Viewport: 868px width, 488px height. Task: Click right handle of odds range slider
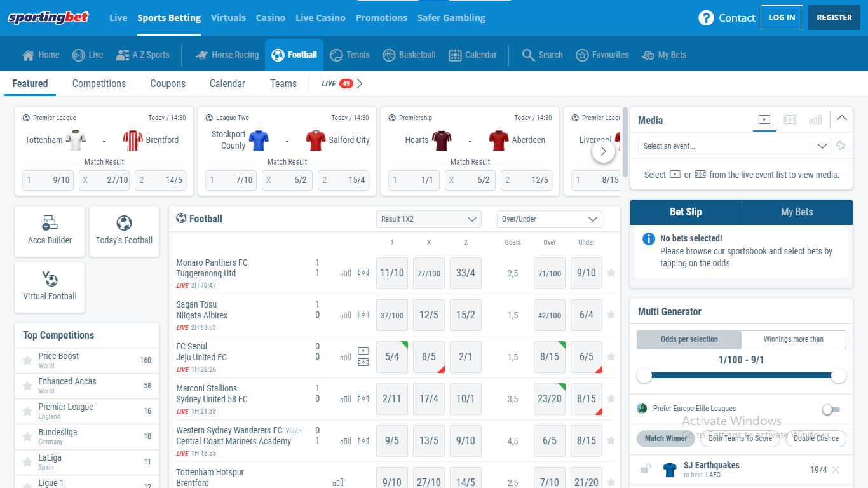[839, 376]
